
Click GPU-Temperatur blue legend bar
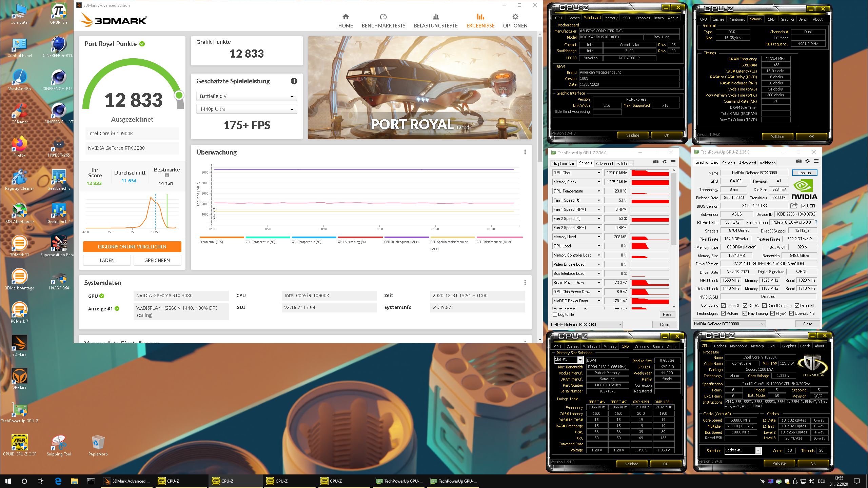[x=314, y=237]
